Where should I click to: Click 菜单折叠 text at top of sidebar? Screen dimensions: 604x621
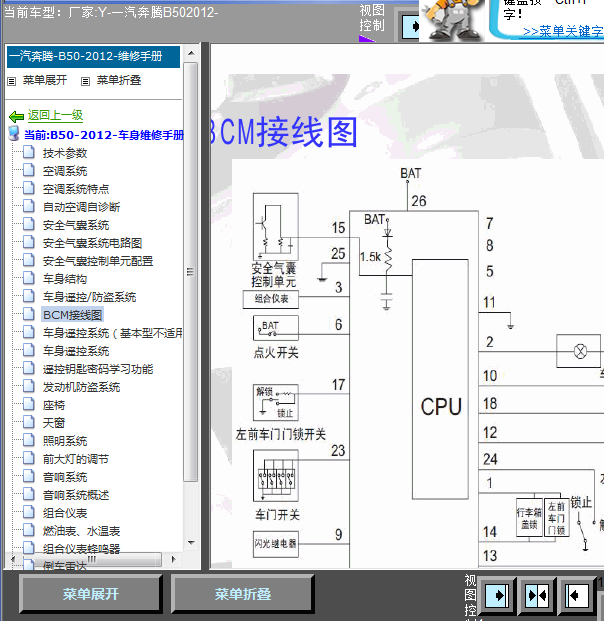coord(119,80)
